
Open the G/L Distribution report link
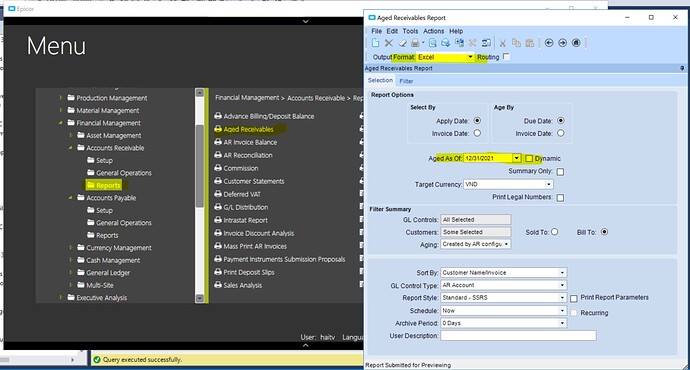[246, 207]
